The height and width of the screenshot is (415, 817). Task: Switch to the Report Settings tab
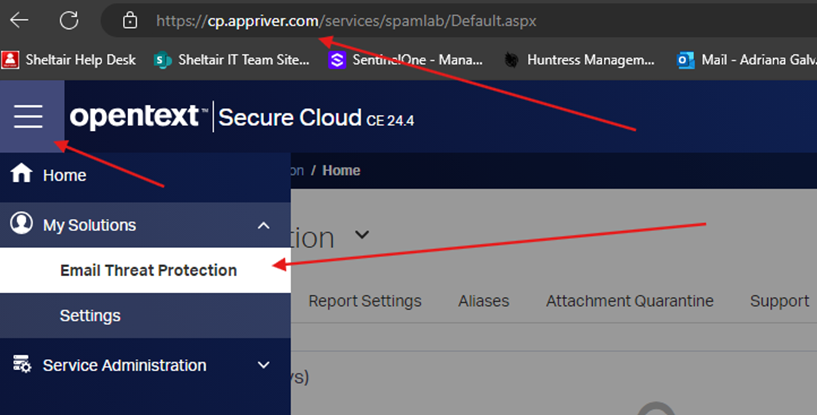click(x=365, y=301)
